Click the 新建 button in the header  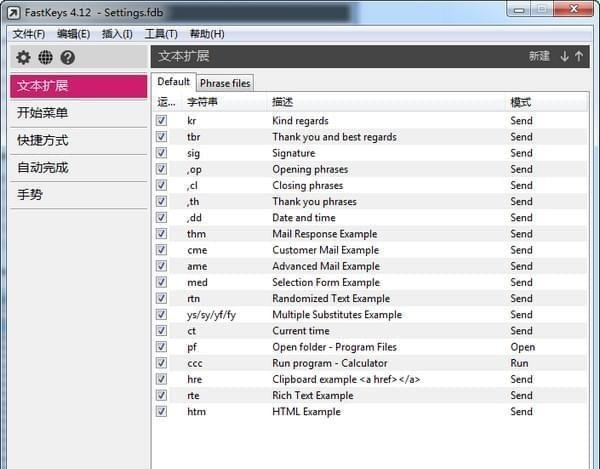[x=539, y=56]
